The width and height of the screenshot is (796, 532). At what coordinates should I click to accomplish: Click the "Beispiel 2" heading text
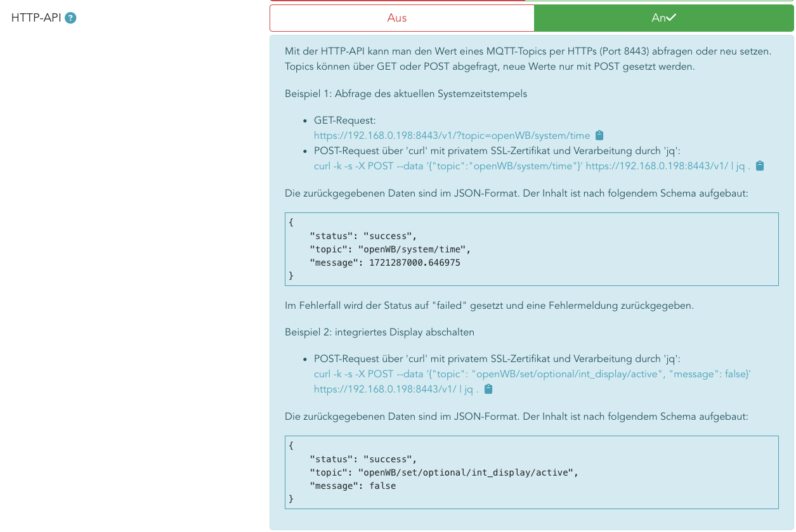point(379,332)
